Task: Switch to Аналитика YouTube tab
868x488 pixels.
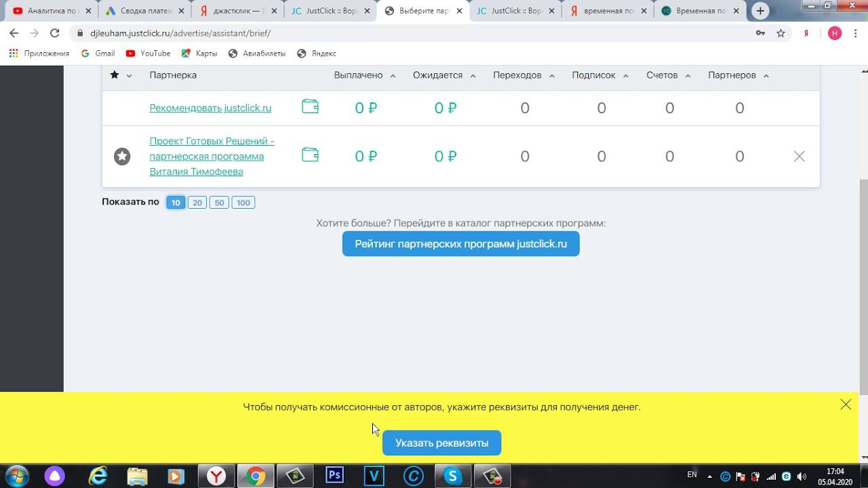Action: [51, 11]
